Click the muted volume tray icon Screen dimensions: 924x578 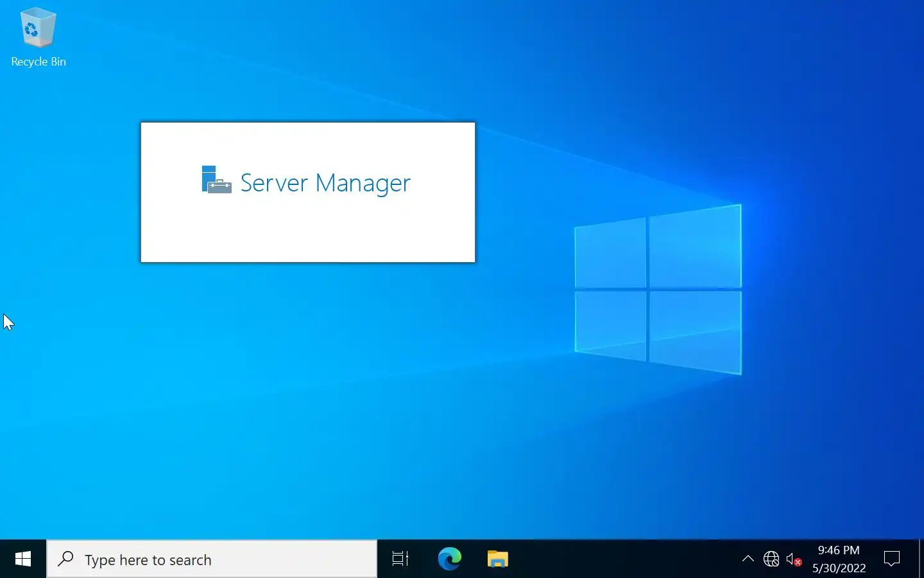coord(794,559)
